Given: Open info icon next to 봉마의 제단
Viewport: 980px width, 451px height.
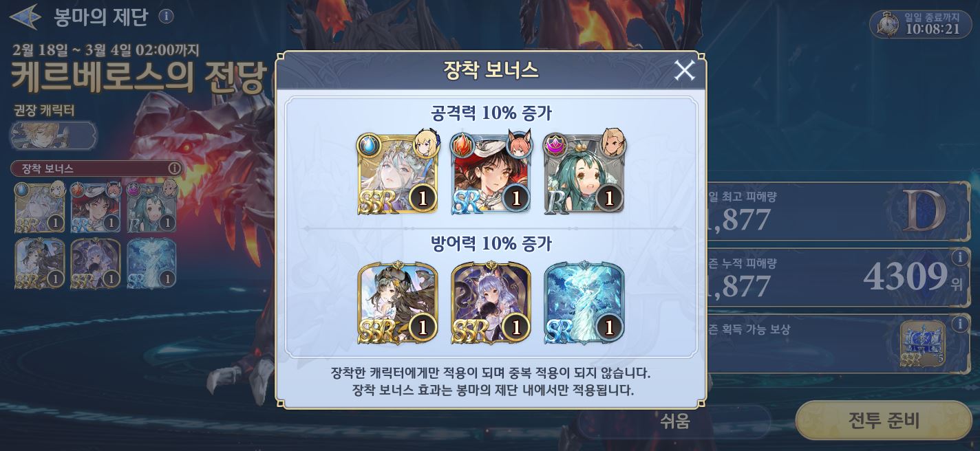Looking at the screenshot, I should pyautogui.click(x=166, y=16).
